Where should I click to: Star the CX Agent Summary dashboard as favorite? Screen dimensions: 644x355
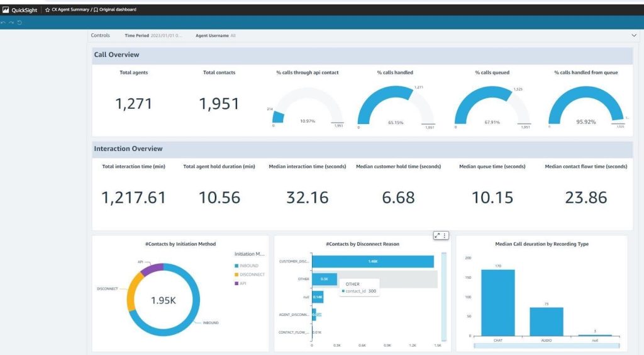[x=48, y=10]
